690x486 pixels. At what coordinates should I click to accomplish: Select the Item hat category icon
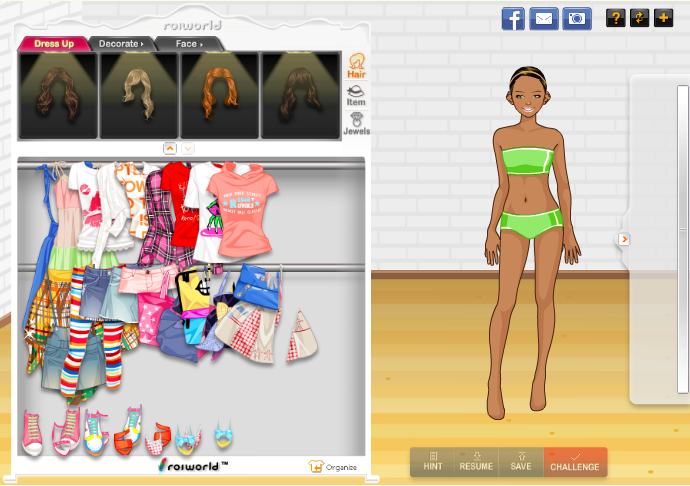356,95
